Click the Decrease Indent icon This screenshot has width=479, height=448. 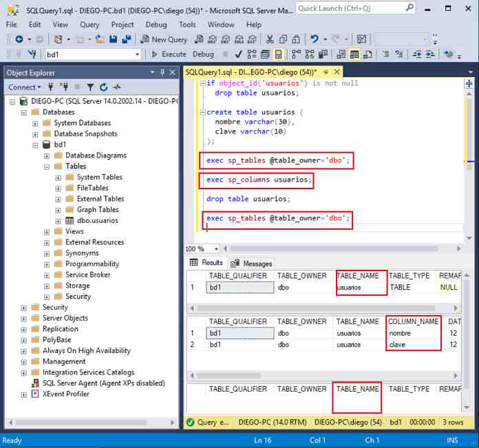tap(417, 54)
